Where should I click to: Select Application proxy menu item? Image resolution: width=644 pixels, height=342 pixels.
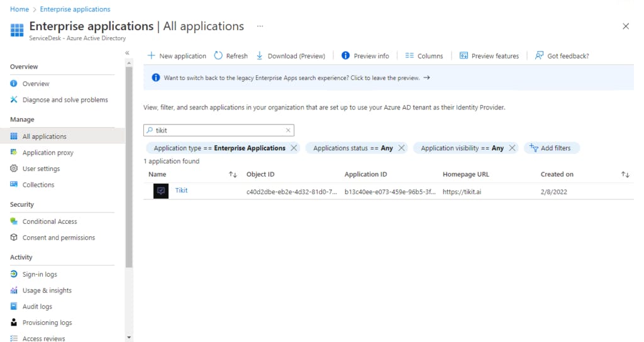pos(48,152)
